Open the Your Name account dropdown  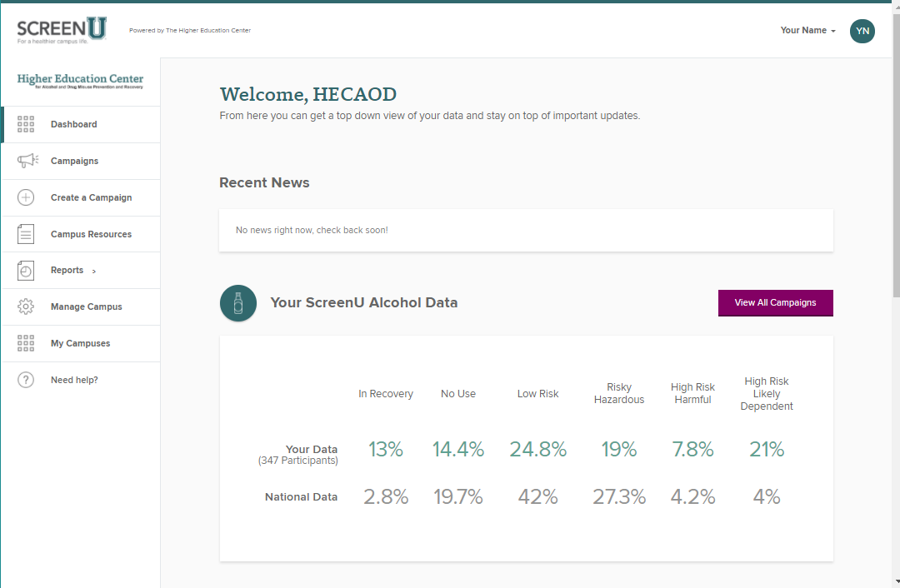coord(807,31)
